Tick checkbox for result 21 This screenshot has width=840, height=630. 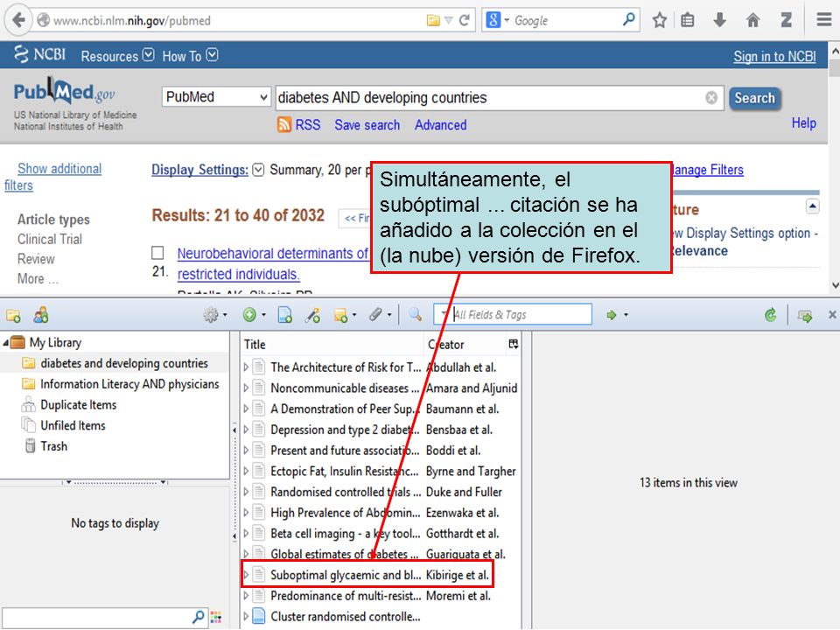157,252
